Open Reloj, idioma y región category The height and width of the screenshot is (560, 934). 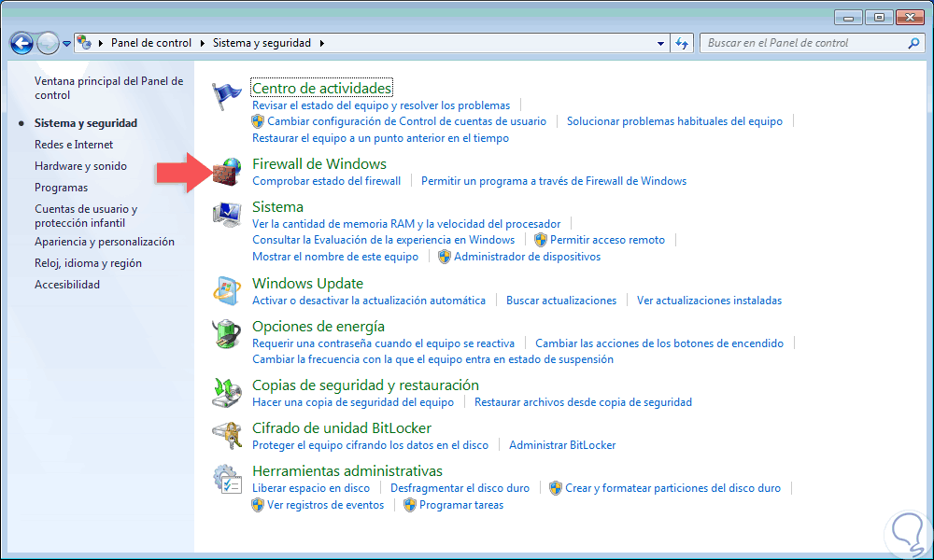[x=88, y=263]
